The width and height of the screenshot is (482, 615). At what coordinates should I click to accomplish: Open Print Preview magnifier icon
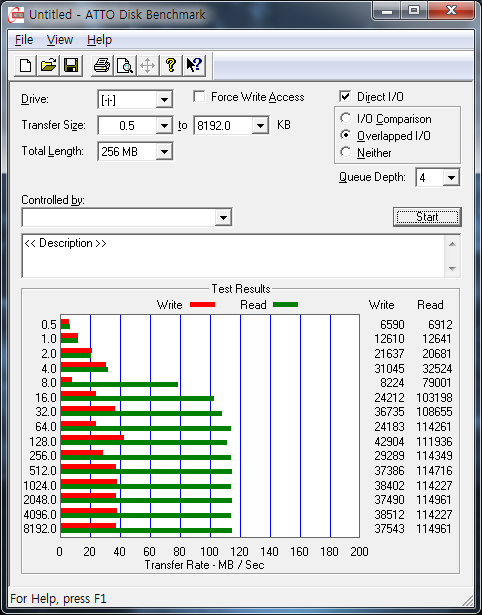click(125, 66)
